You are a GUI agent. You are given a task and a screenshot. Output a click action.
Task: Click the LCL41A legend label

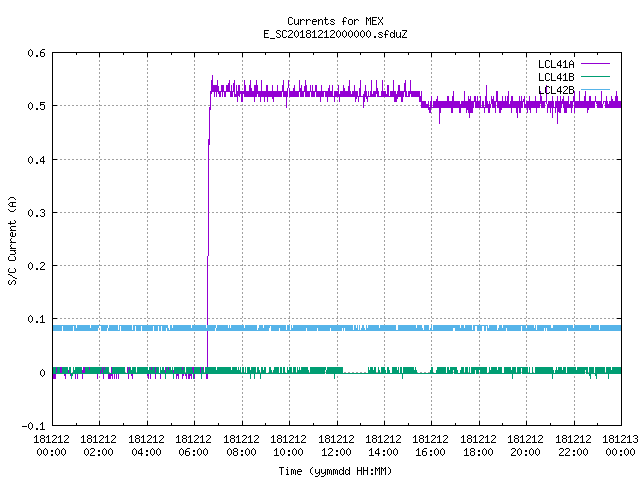[x=556, y=64]
